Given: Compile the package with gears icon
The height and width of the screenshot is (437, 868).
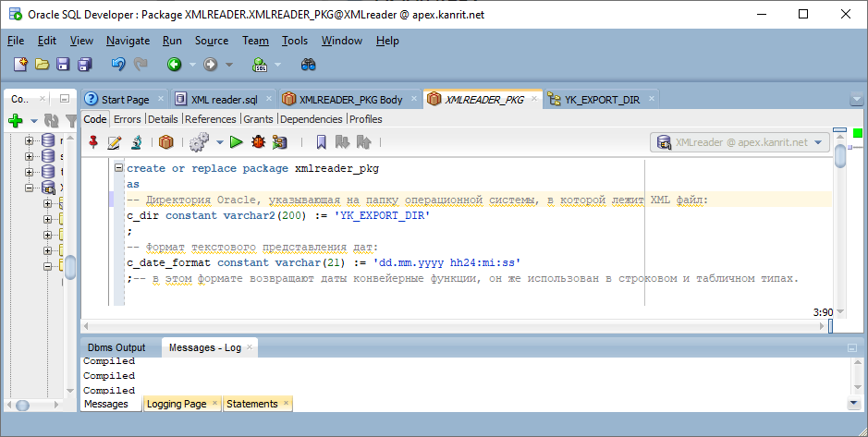Looking at the screenshot, I should (x=200, y=142).
